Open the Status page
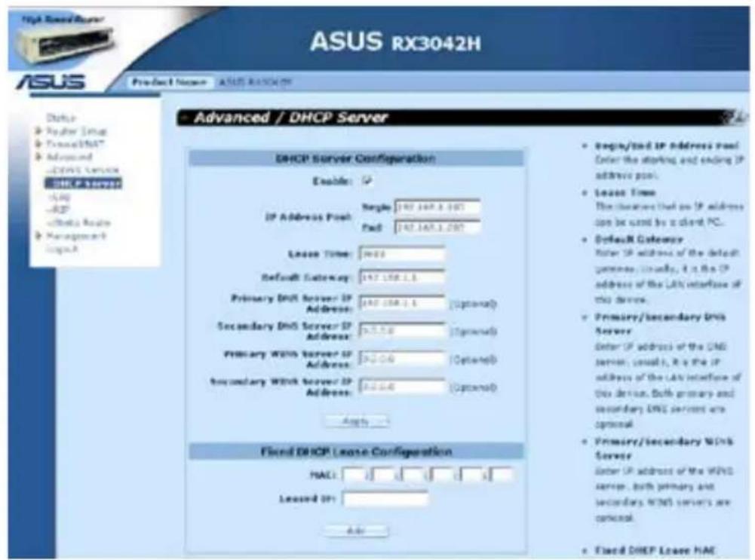This screenshot has width=755, height=560. [x=60, y=118]
